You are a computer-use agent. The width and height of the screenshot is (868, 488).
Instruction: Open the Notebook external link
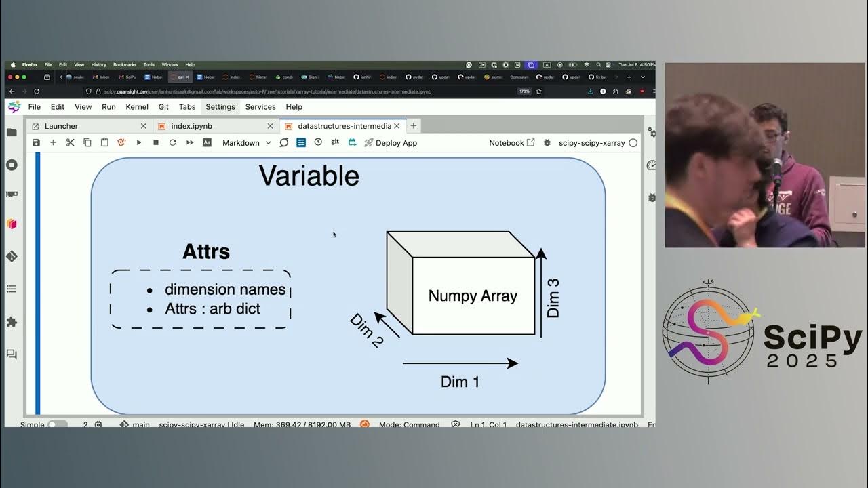[512, 143]
